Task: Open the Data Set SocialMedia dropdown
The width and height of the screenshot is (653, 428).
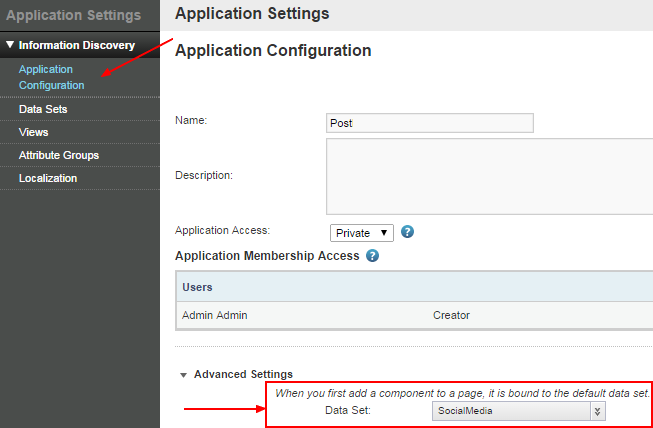Action: pos(519,411)
